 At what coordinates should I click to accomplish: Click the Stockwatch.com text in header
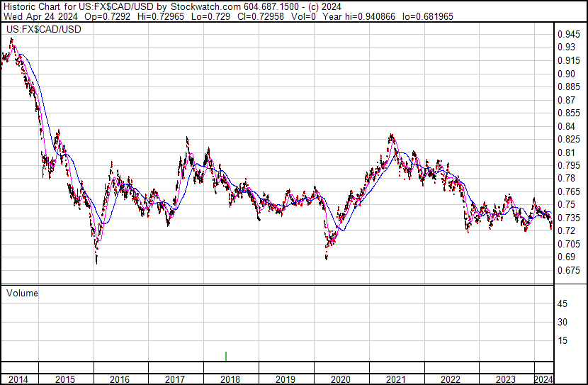pos(211,6)
